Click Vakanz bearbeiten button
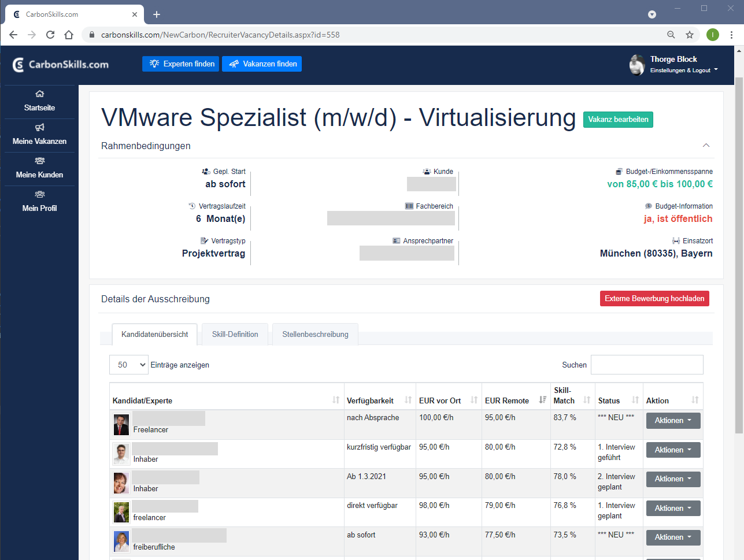744x560 pixels. pyautogui.click(x=618, y=120)
